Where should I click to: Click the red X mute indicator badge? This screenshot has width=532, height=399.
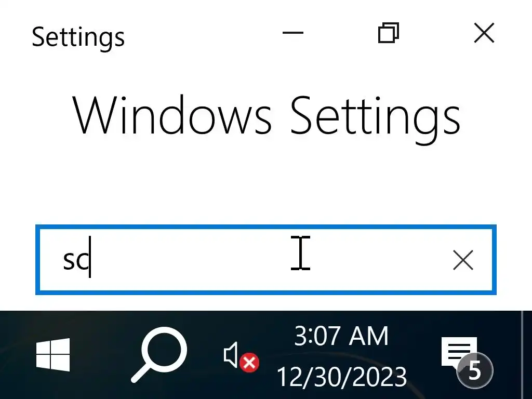click(250, 362)
